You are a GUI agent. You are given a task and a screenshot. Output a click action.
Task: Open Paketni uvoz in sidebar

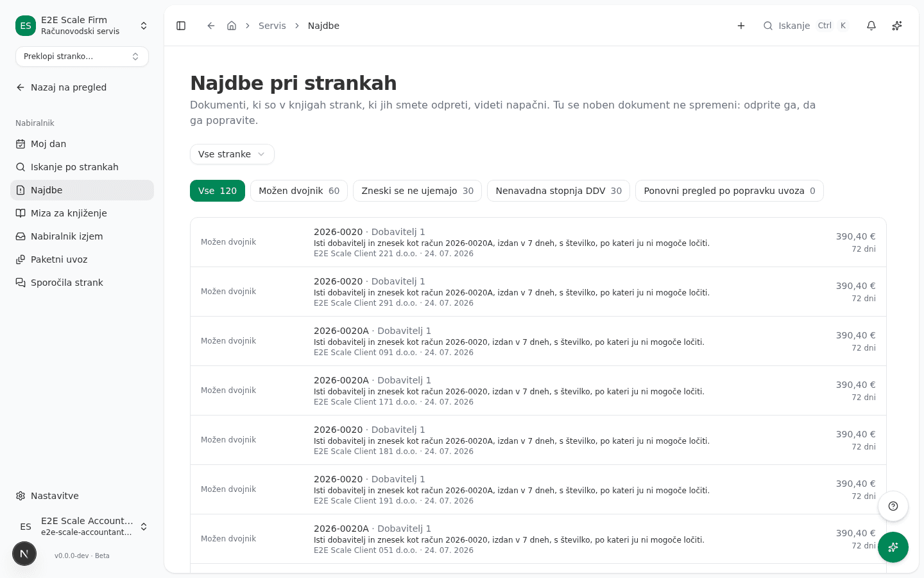pyautogui.click(x=82, y=259)
